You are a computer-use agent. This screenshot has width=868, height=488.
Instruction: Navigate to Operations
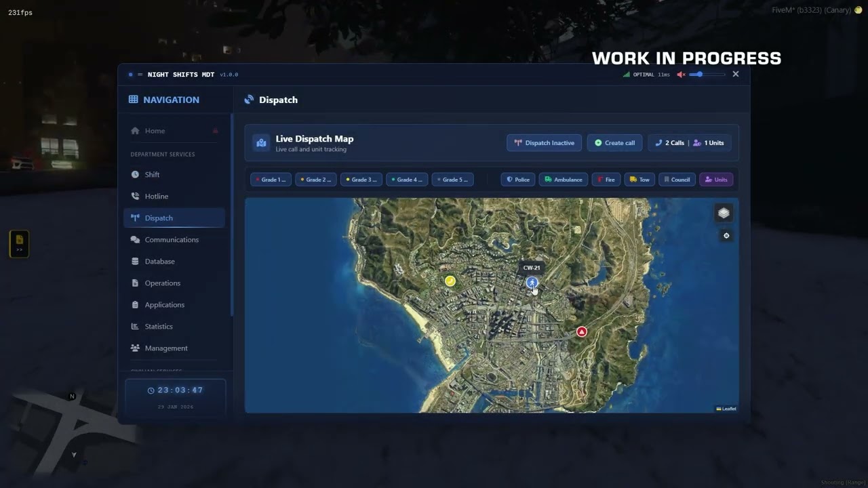(174, 283)
